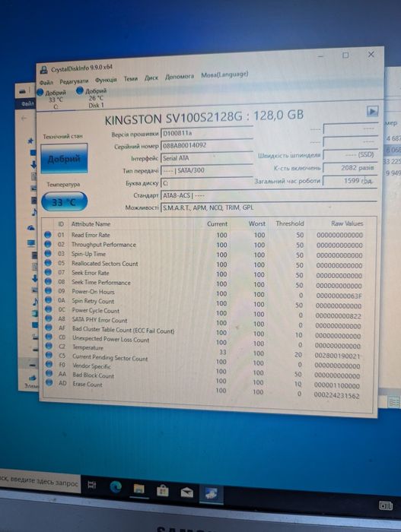Click the power-on hours value 1599 год

click(350, 181)
